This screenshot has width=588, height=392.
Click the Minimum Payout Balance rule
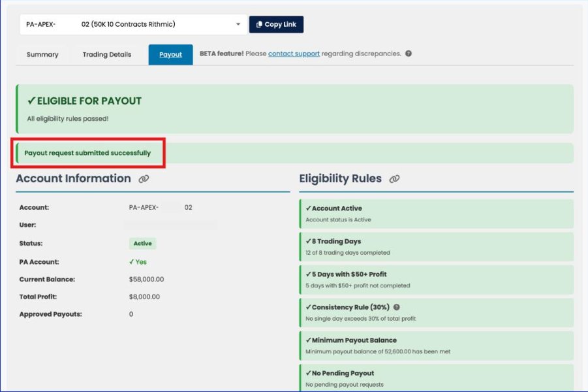click(x=437, y=346)
